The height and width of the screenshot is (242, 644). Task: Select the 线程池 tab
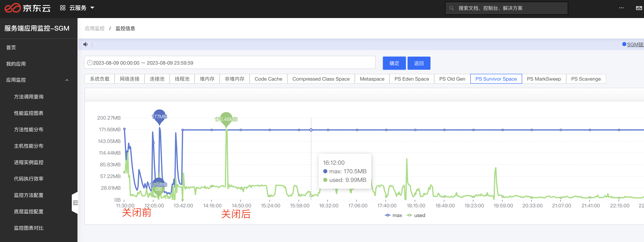point(182,79)
